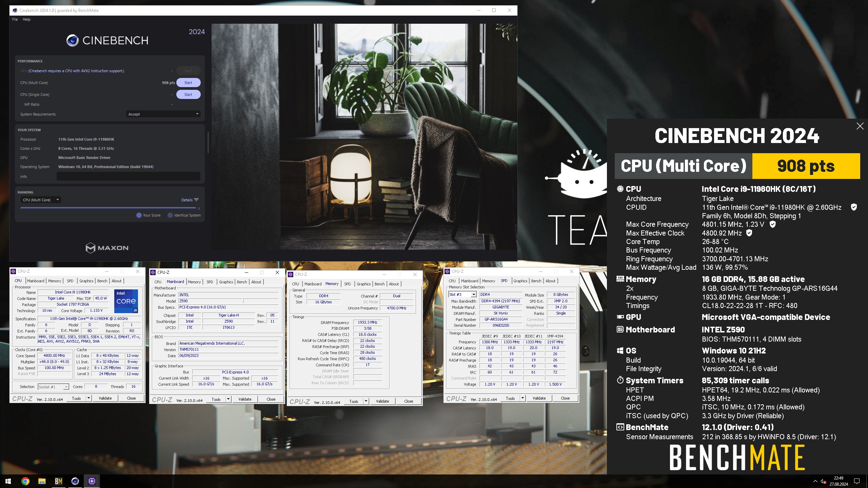Click the Identical System color dot
The image size is (868, 488).
pos(170,215)
